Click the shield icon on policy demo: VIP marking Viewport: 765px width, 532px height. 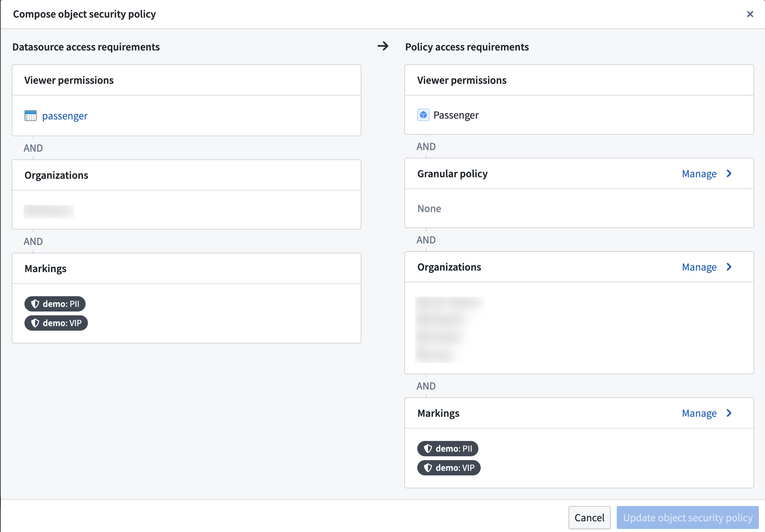428,468
